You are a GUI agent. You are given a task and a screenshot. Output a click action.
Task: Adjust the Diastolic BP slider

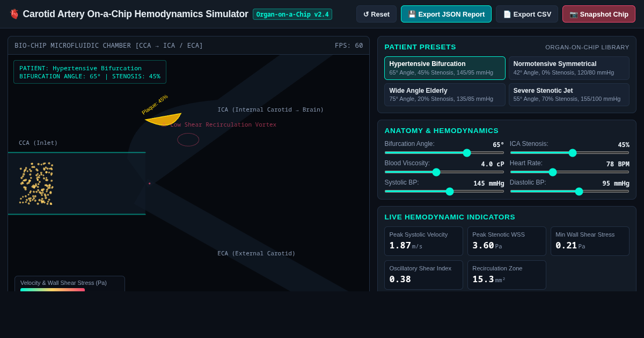(569, 192)
